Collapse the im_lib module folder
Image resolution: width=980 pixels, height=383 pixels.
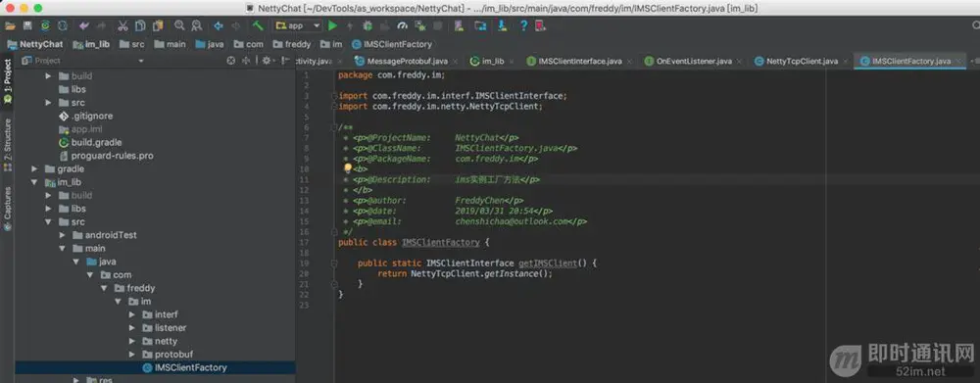pos(34,182)
